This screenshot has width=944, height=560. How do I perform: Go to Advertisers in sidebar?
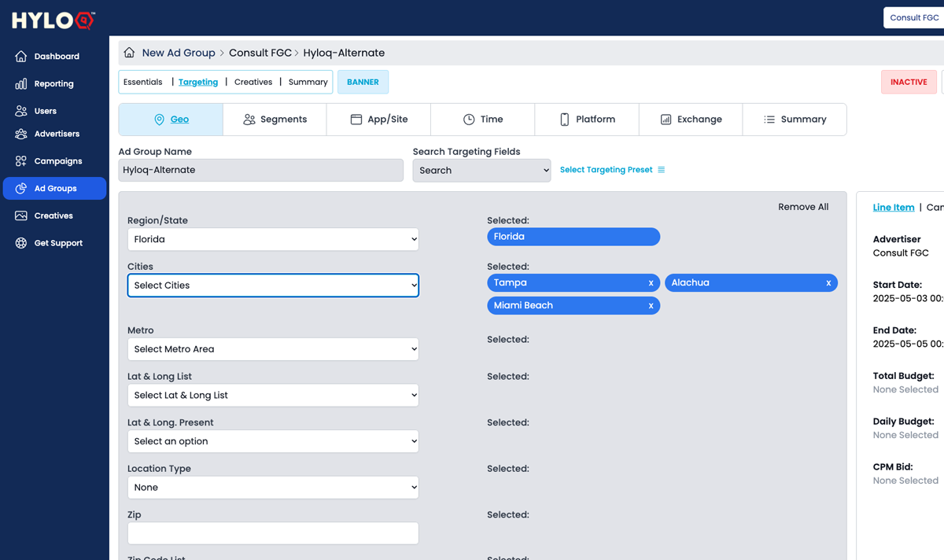56,134
